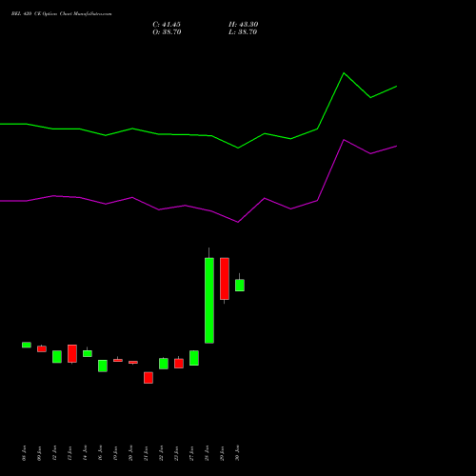Click the close price value C: 41.45
The width and height of the screenshot is (476, 476).
pyautogui.click(x=167, y=25)
